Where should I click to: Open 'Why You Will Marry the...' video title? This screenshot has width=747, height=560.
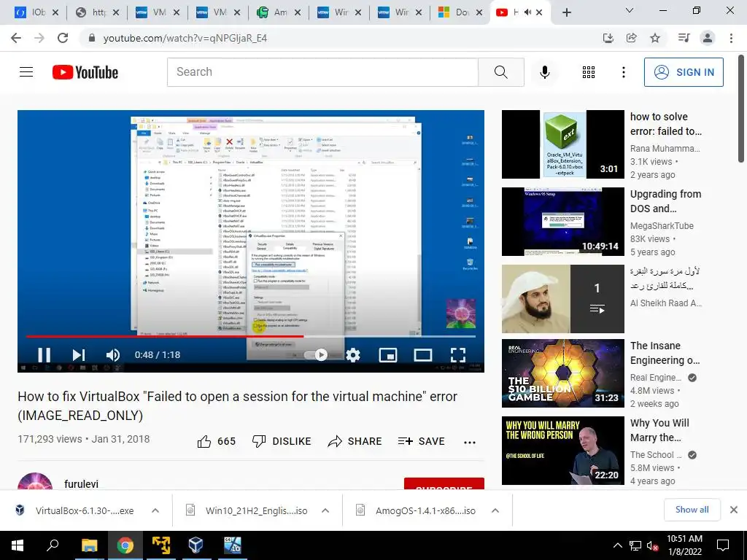(659, 430)
